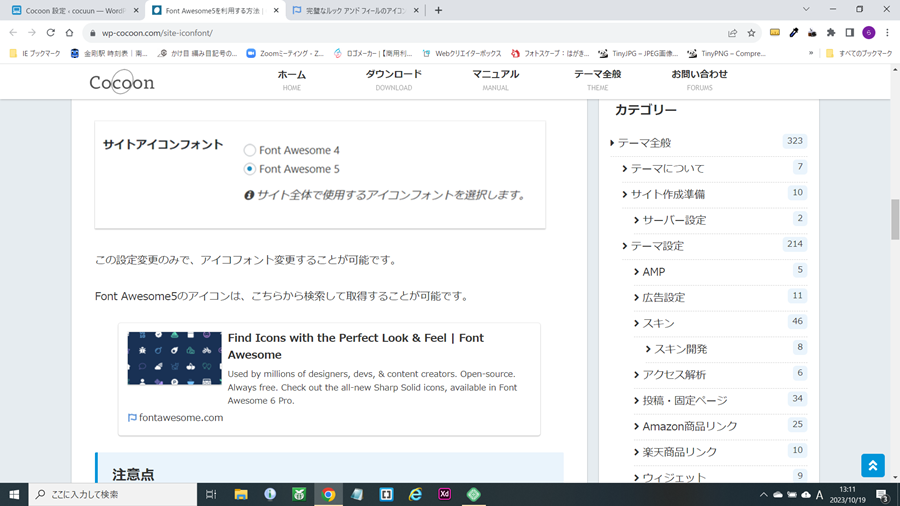The image size is (900, 506).
Task: Click the share page icon in address bar
Action: (x=732, y=32)
